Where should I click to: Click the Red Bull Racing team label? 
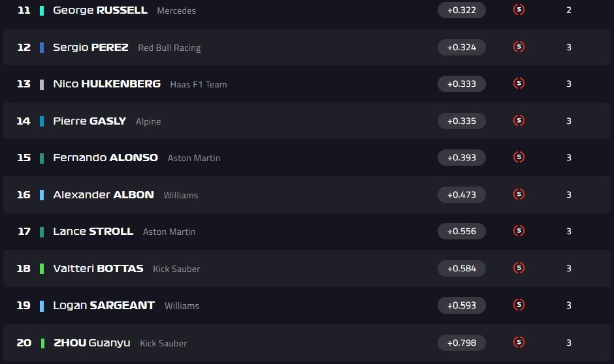pos(169,48)
